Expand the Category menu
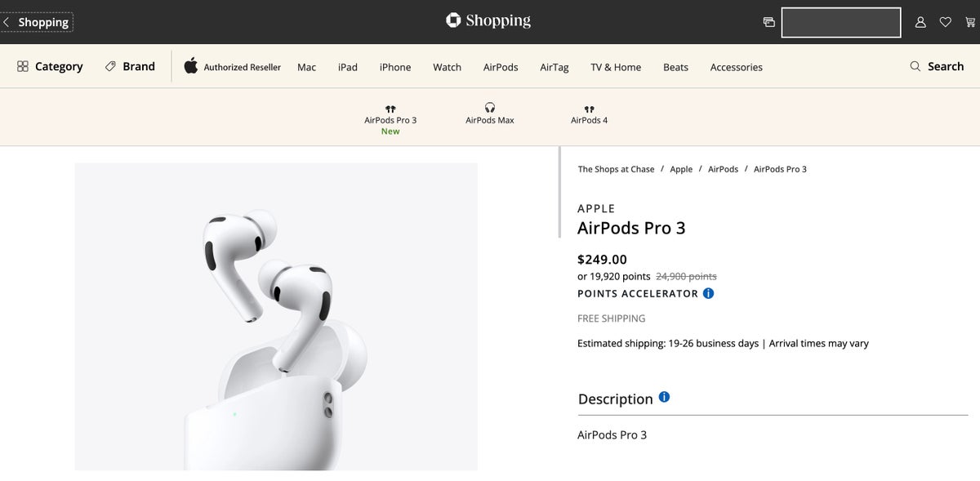 pyautogui.click(x=50, y=66)
